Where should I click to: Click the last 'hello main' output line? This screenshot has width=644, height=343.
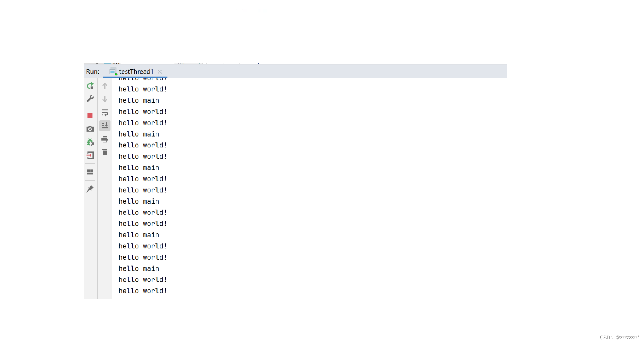139,269
